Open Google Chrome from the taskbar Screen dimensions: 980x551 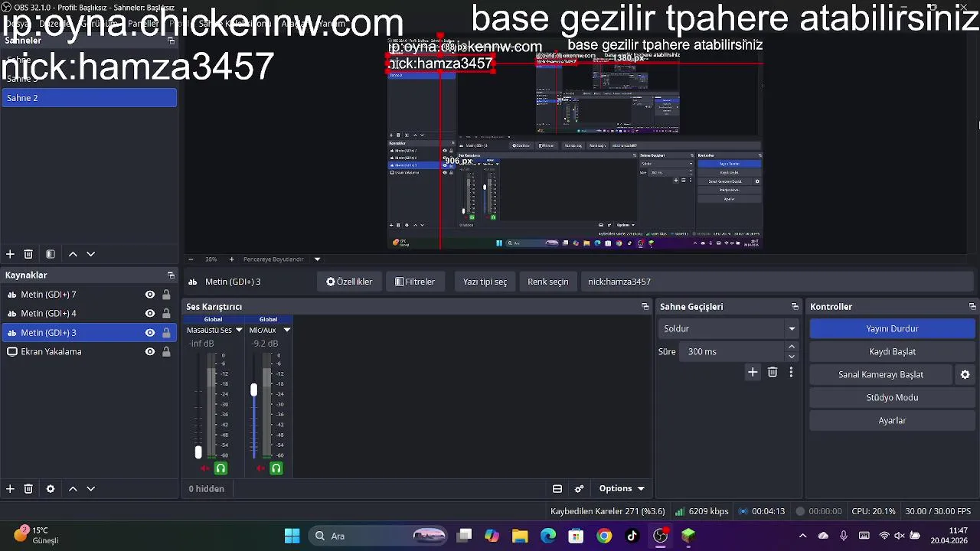pyautogui.click(x=604, y=536)
